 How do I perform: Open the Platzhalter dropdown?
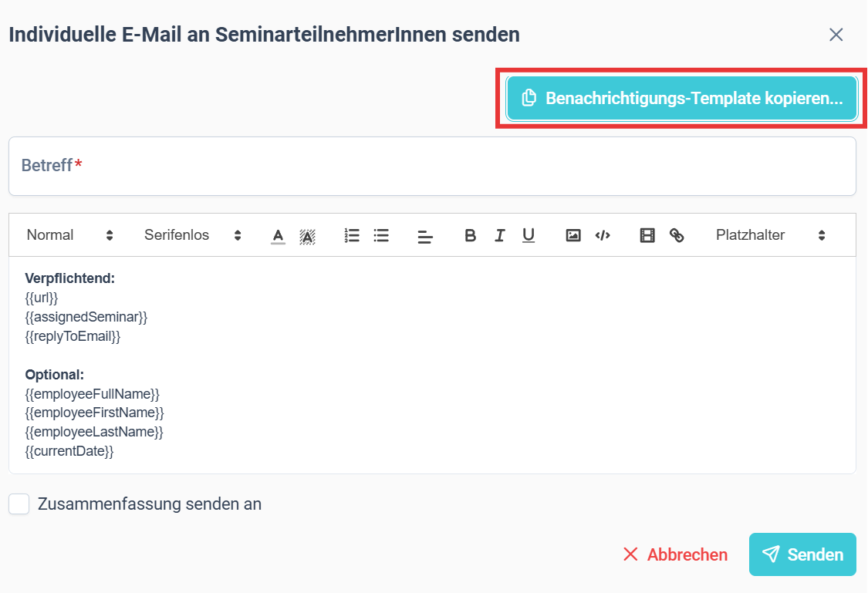tap(770, 235)
